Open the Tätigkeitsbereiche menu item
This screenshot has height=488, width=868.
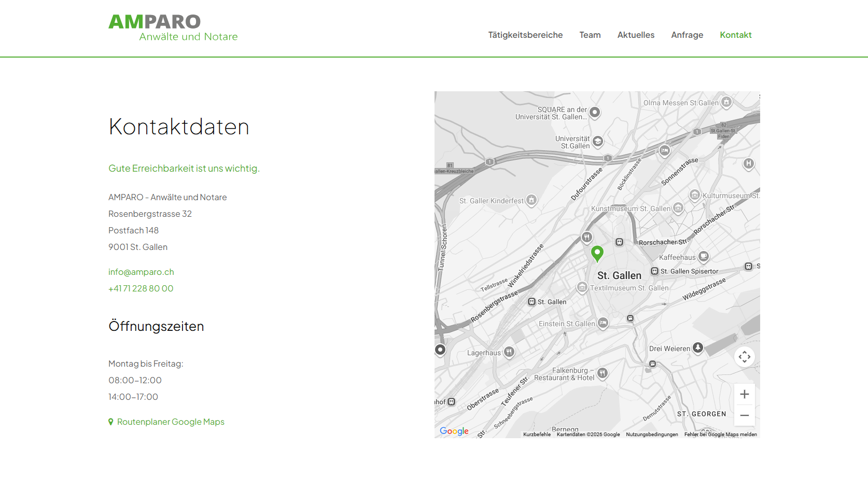pyautogui.click(x=525, y=35)
